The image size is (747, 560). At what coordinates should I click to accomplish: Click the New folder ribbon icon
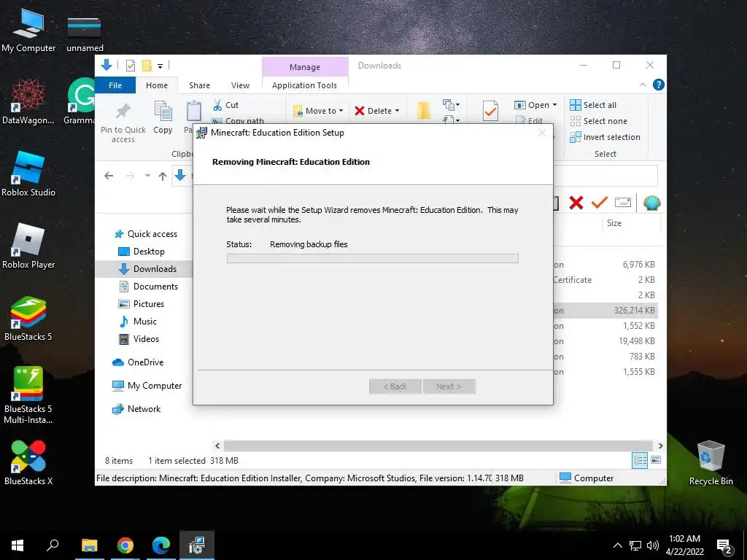point(424,111)
